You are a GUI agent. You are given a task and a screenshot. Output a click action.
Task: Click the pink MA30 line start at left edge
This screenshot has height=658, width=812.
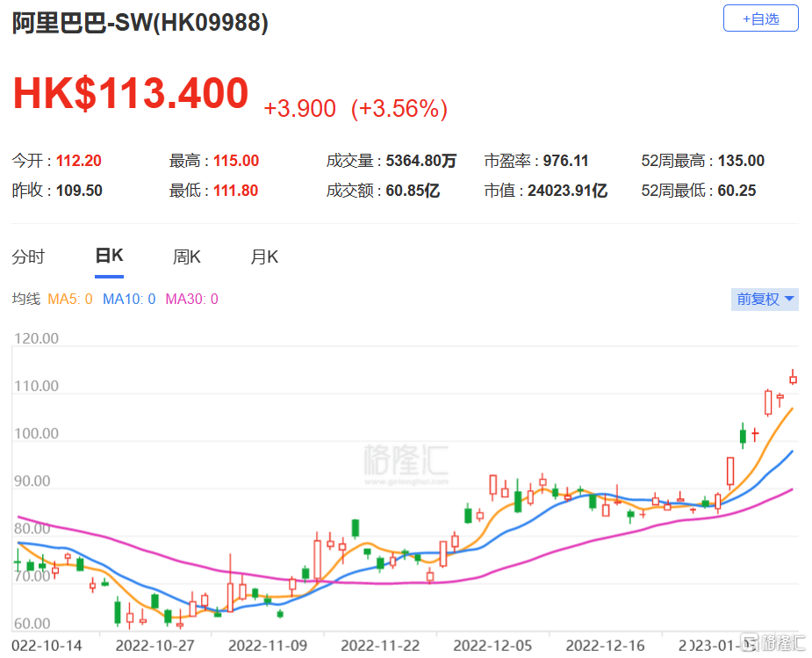(19, 517)
